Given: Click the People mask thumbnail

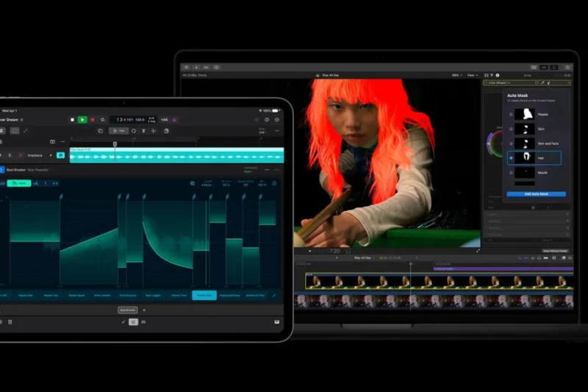Looking at the screenshot, I should [525, 114].
